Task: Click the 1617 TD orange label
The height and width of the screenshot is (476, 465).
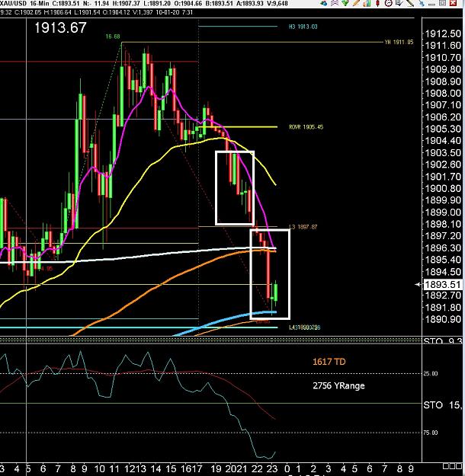Action: [x=329, y=362]
